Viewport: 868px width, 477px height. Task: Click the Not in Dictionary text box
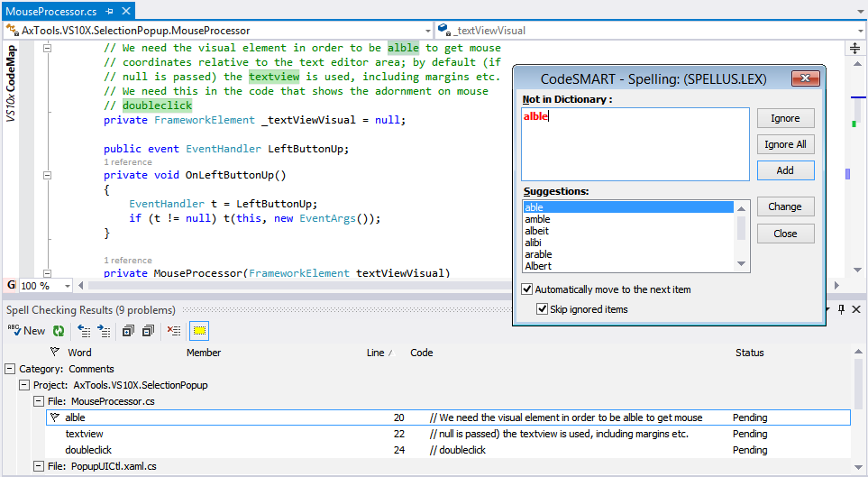coord(635,144)
